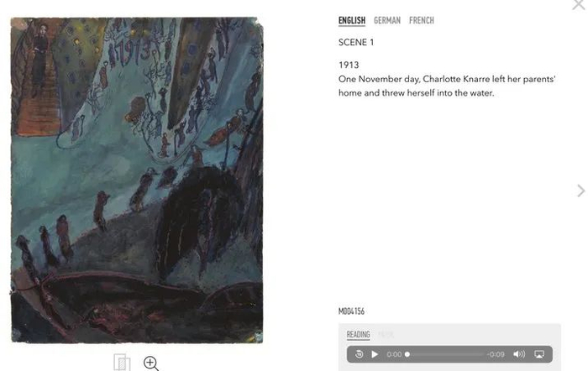The width and height of the screenshot is (588, 371).
Task: Open the magnifier zoom on the painting
Action: point(150,363)
